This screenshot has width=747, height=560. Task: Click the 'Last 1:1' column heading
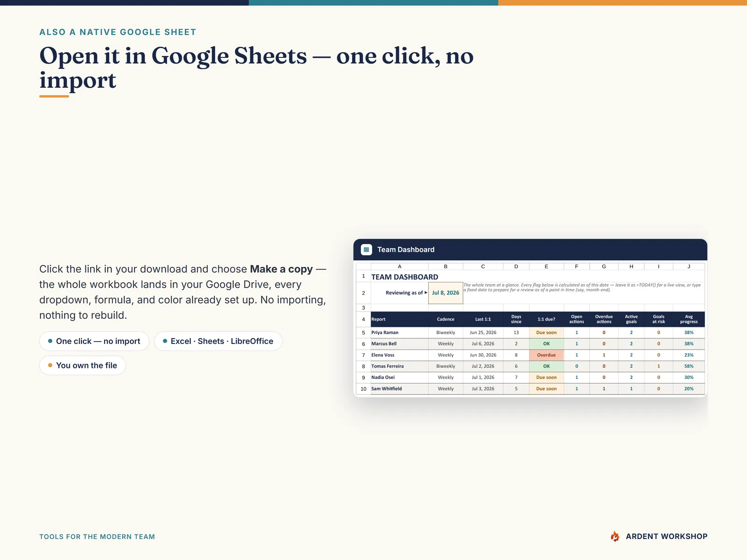pos(483,319)
